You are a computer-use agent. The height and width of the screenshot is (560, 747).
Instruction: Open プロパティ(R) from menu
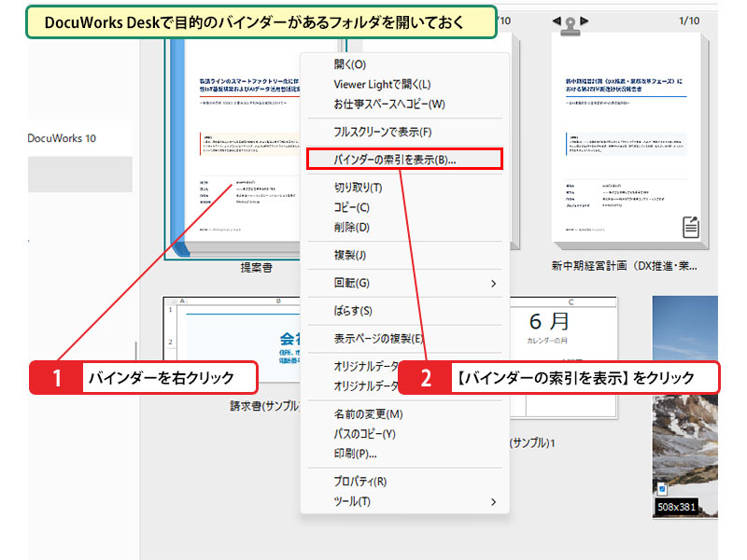[x=360, y=482]
